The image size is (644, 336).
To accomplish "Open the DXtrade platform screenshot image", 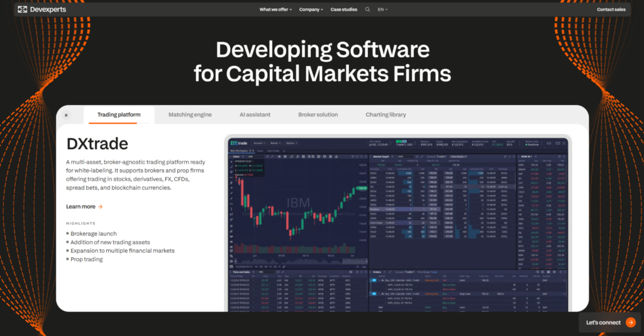I will pyautogui.click(x=398, y=224).
